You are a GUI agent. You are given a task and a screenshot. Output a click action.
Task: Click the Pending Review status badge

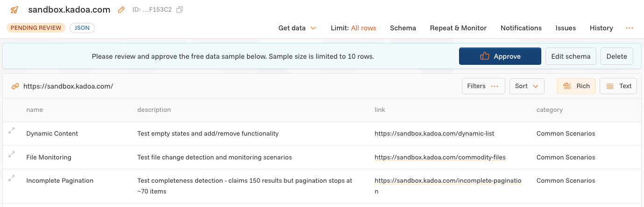click(36, 28)
